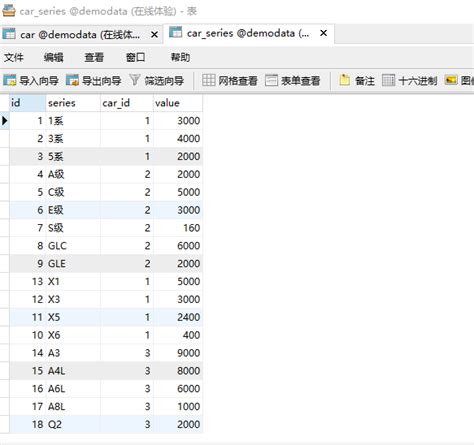
Task: Select the series cell 'A级'
Action: click(73, 174)
